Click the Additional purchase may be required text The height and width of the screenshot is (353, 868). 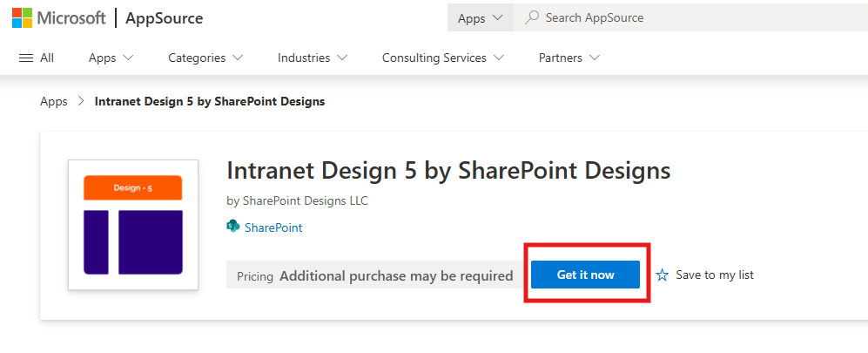click(x=396, y=275)
